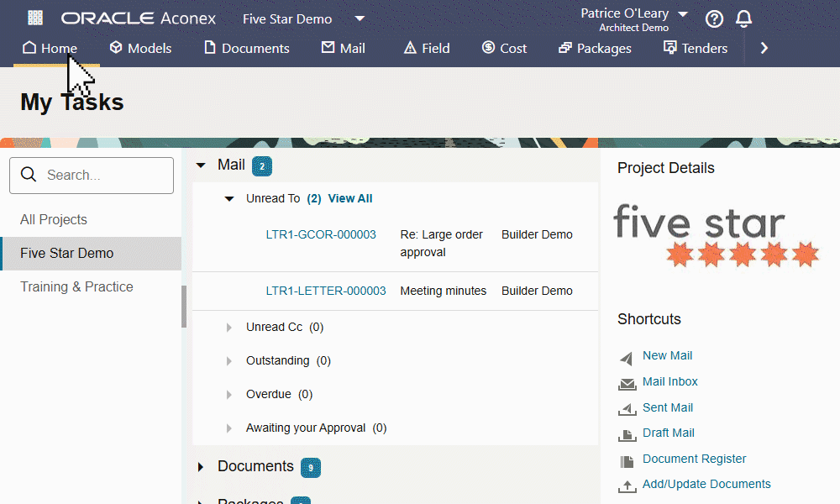
Task: Open mail LTR1-LETTER-000003
Action: tap(326, 291)
